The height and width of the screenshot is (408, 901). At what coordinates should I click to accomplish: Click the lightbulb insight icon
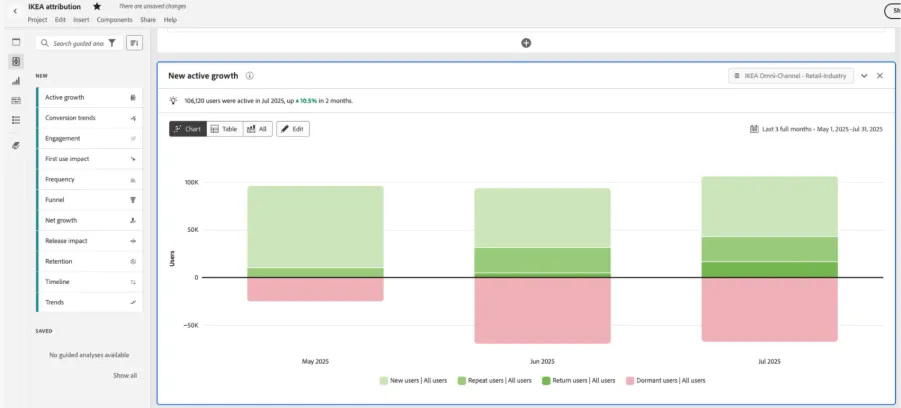[x=173, y=101]
